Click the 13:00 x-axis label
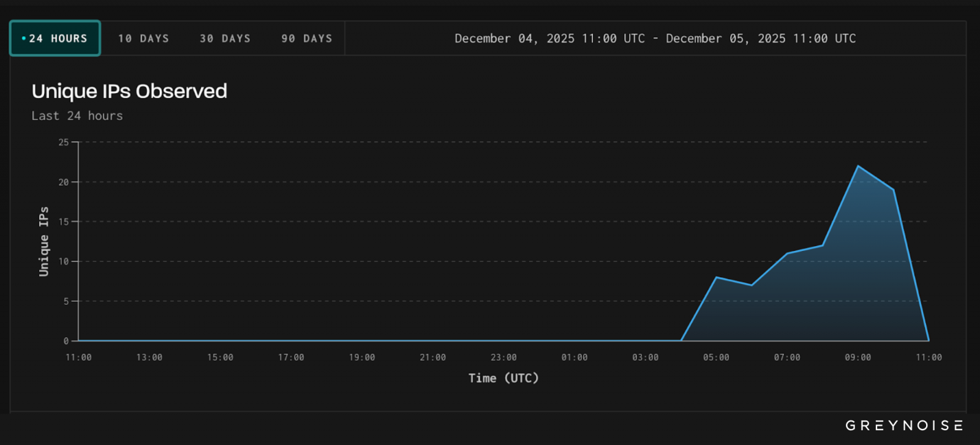Image resolution: width=980 pixels, height=445 pixels. click(149, 357)
